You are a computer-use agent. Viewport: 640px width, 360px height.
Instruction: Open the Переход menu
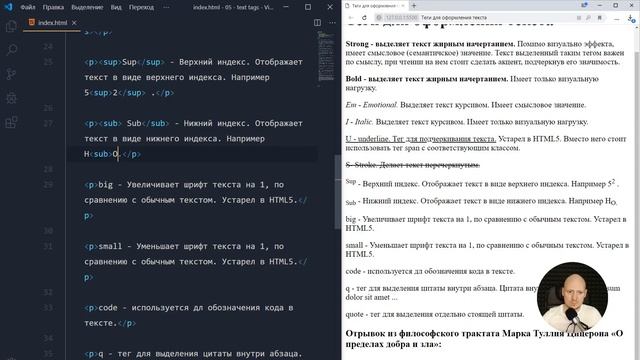click(141, 7)
